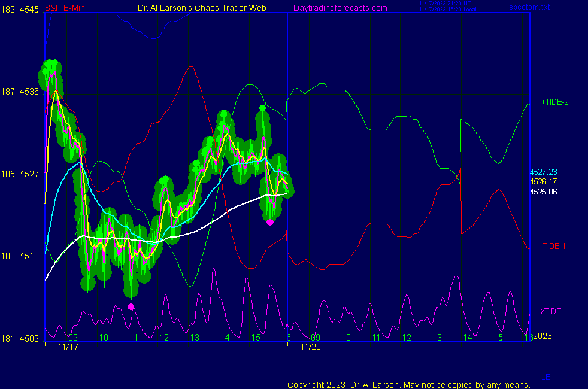This screenshot has height=389, width=588.
Task: Click the XTIDE legend label
Action: pyautogui.click(x=550, y=311)
